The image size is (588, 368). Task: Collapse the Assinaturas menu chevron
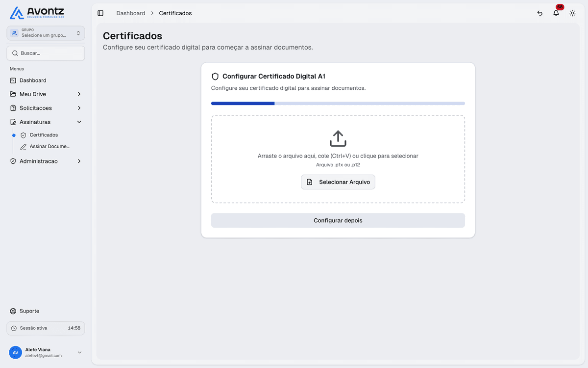click(79, 121)
